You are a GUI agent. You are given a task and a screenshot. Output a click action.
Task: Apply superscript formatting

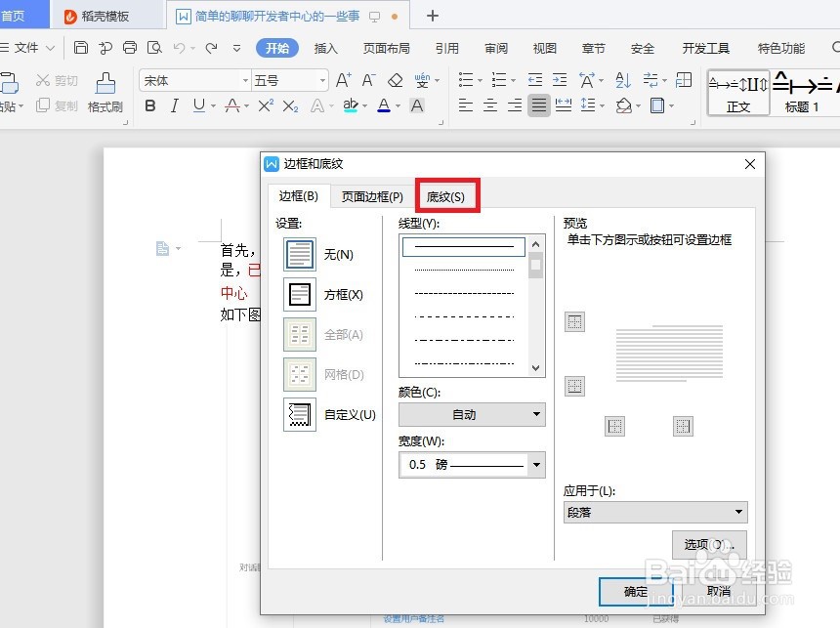click(x=266, y=105)
